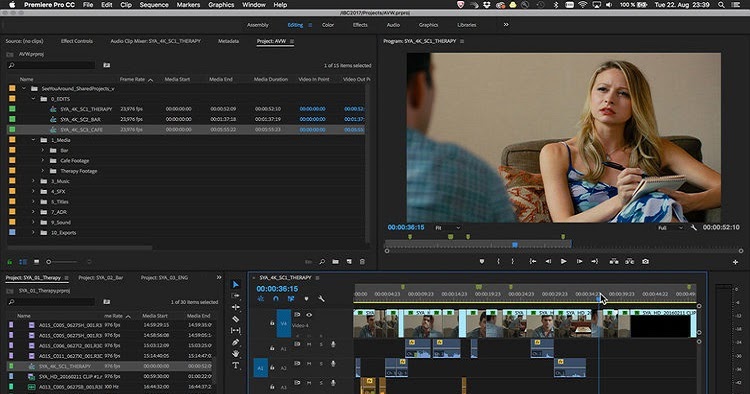Screen dimensions: 750x394
Task: Step forward one frame
Action: click(x=579, y=262)
